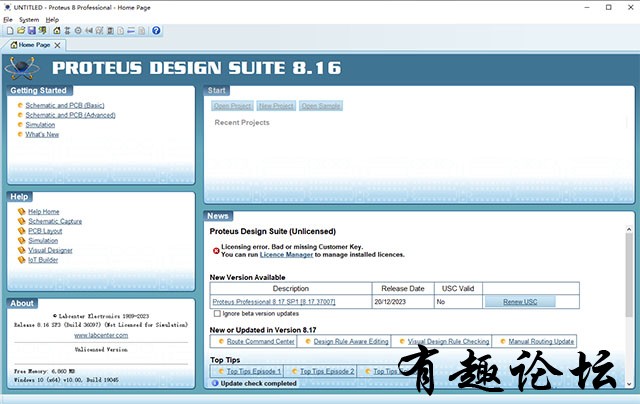Click the Renew USC button
This screenshot has width=640, height=404.
tap(520, 302)
